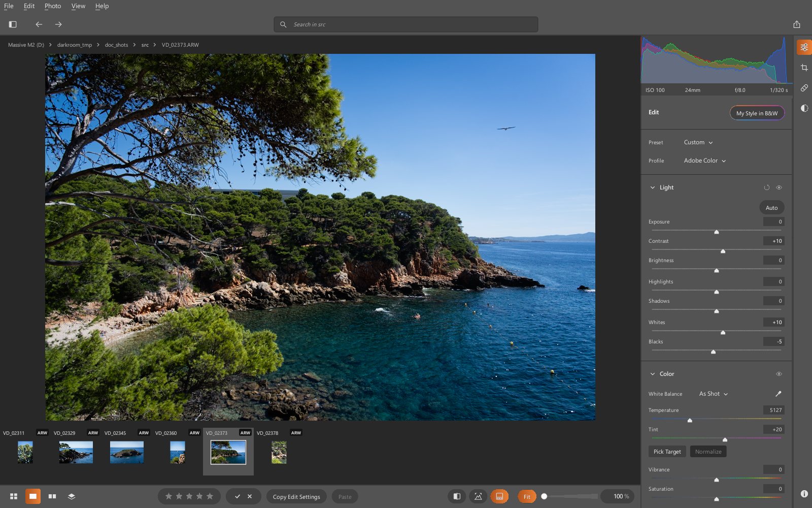This screenshot has height=508, width=812.
Task: Open the stacks/layers view icon
Action: tap(72, 496)
